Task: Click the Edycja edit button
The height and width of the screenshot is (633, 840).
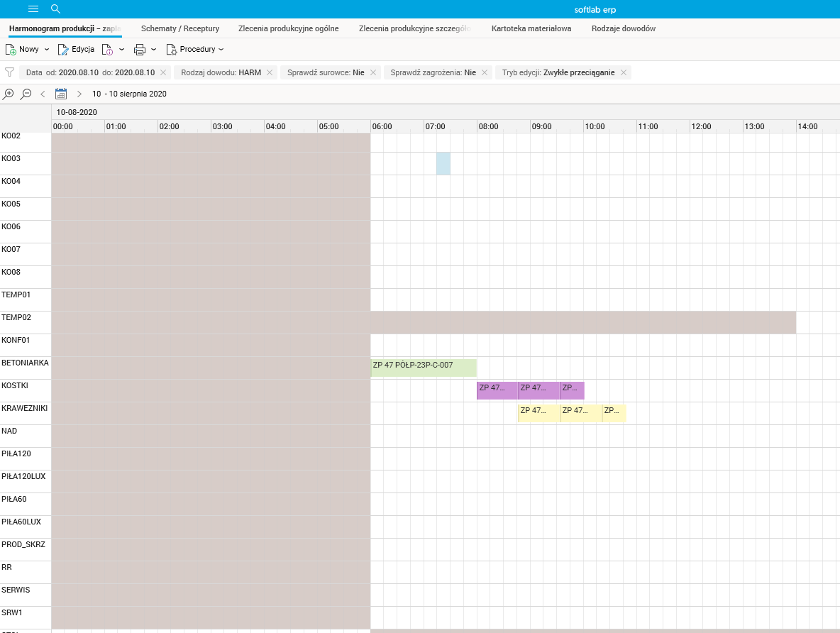Action: (x=76, y=49)
